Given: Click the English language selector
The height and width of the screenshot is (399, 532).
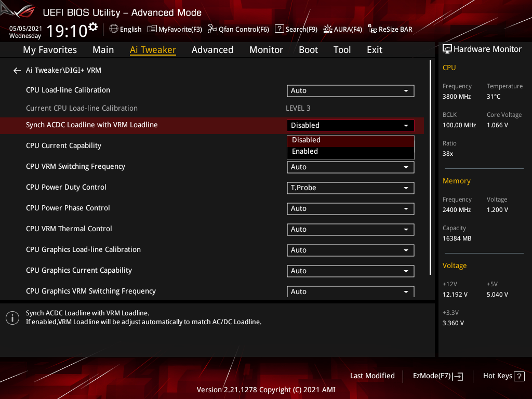Looking at the screenshot, I should (x=125, y=29).
